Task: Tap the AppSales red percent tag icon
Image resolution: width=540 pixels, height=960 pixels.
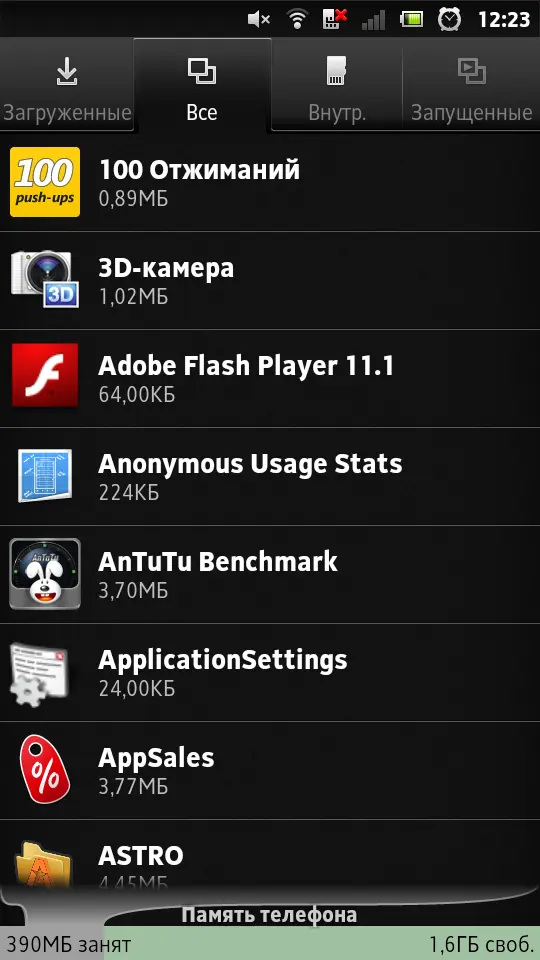Action: pos(45,769)
